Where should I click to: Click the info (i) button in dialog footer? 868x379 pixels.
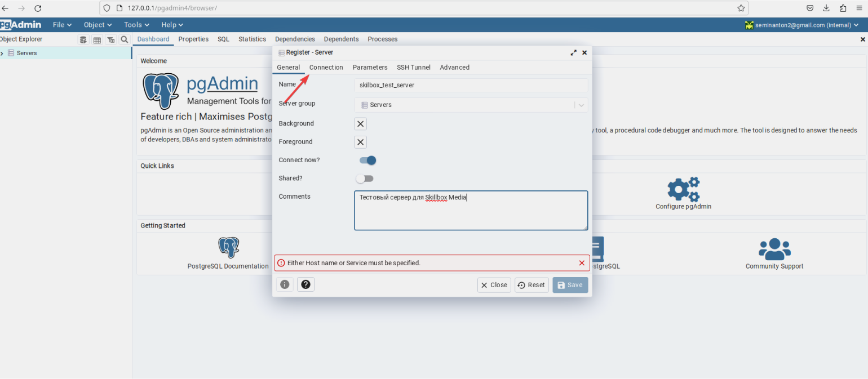pyautogui.click(x=285, y=284)
